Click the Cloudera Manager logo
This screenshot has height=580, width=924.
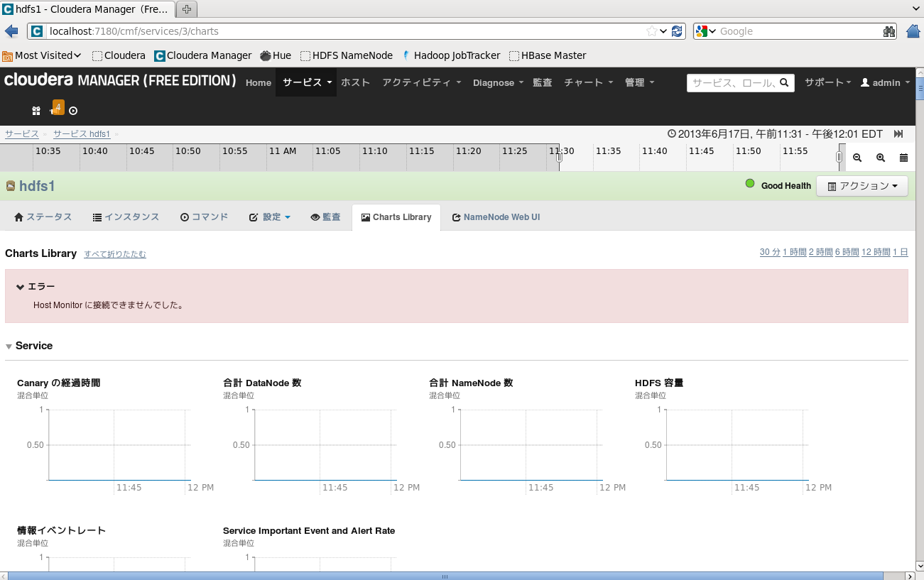(120, 80)
